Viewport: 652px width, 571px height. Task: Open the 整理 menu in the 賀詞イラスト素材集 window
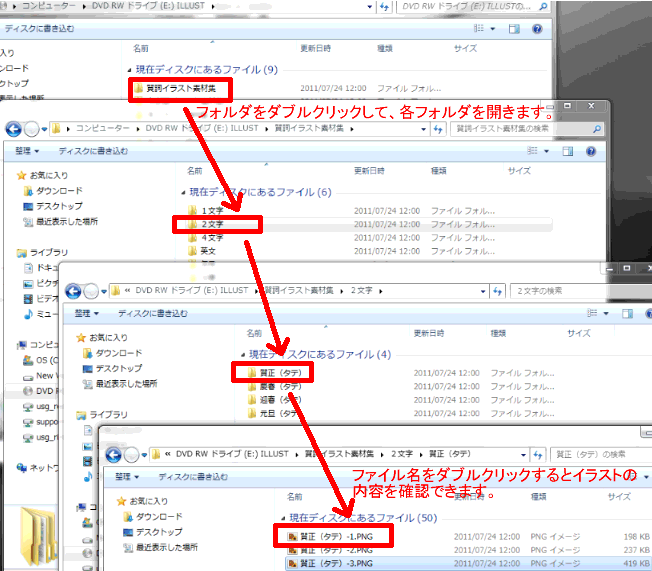click(x=27, y=151)
